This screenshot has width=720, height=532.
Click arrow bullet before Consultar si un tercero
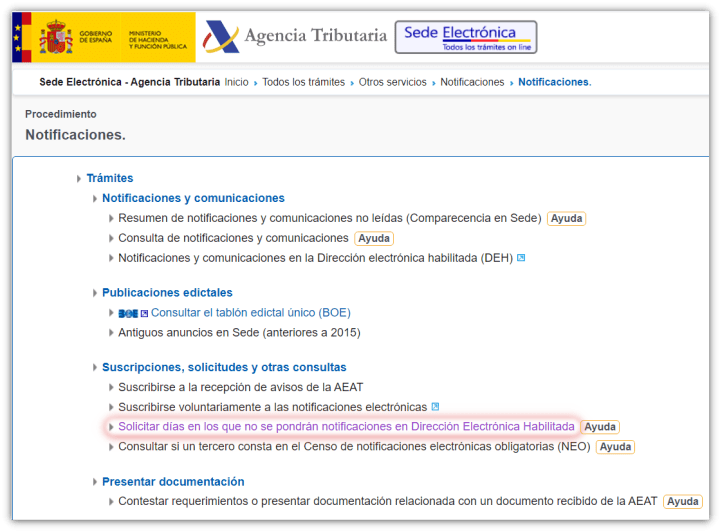click(x=111, y=447)
